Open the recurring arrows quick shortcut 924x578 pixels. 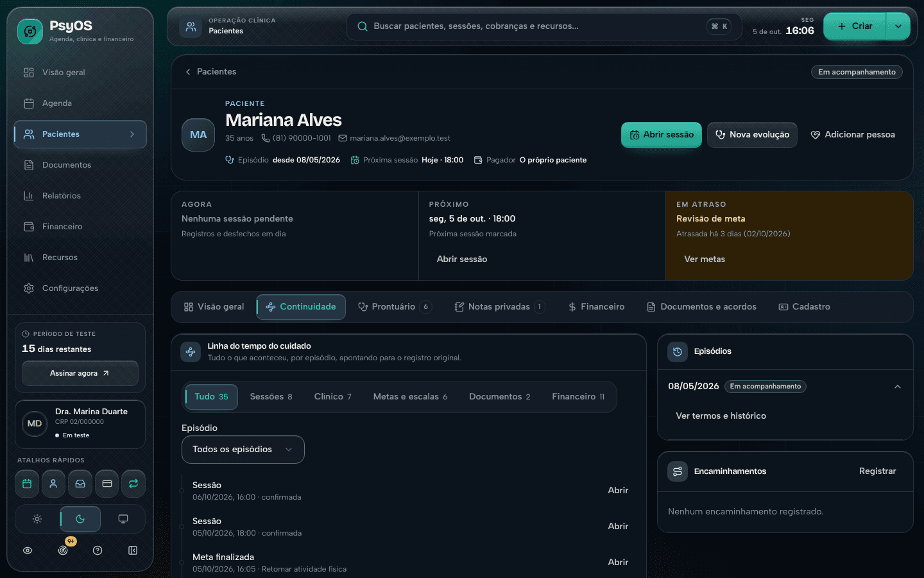(133, 484)
